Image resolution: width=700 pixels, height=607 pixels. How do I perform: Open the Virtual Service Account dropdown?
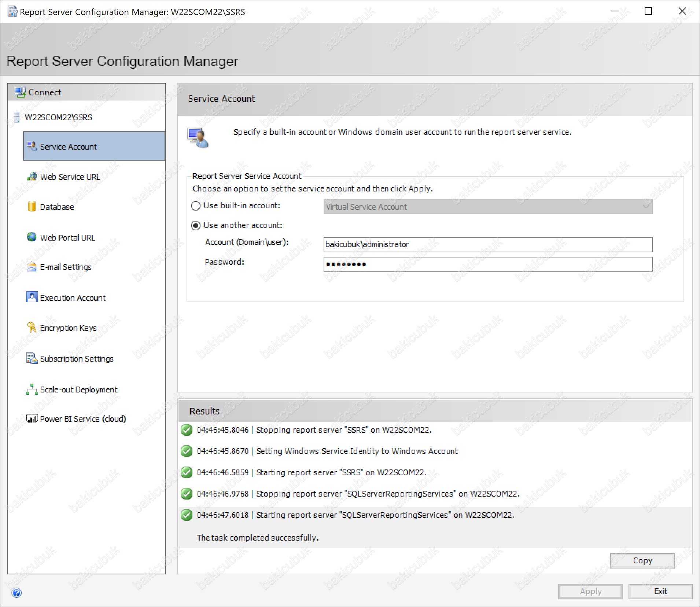pos(488,207)
